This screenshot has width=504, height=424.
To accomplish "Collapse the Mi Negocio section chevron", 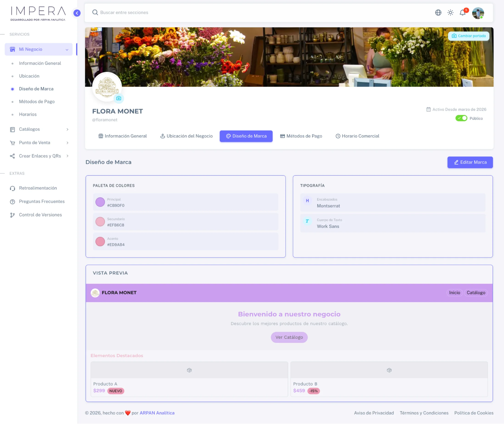I will coord(67,49).
